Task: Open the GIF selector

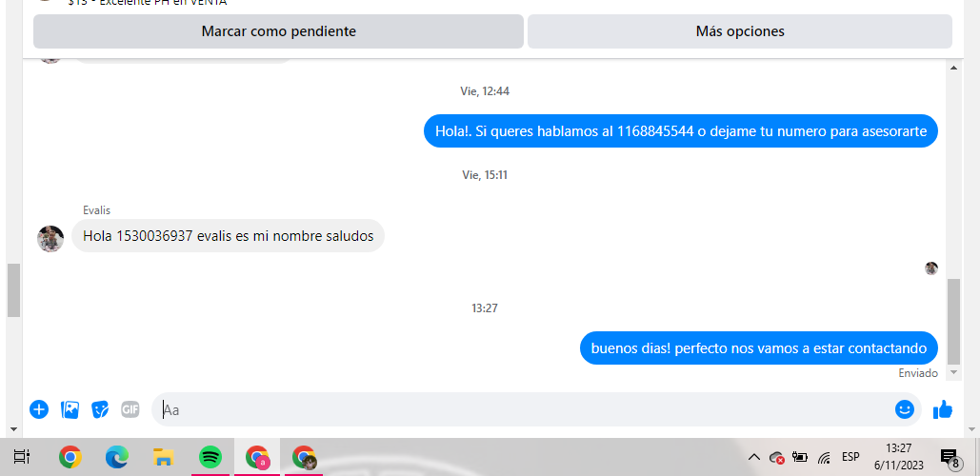Action: pos(130,409)
